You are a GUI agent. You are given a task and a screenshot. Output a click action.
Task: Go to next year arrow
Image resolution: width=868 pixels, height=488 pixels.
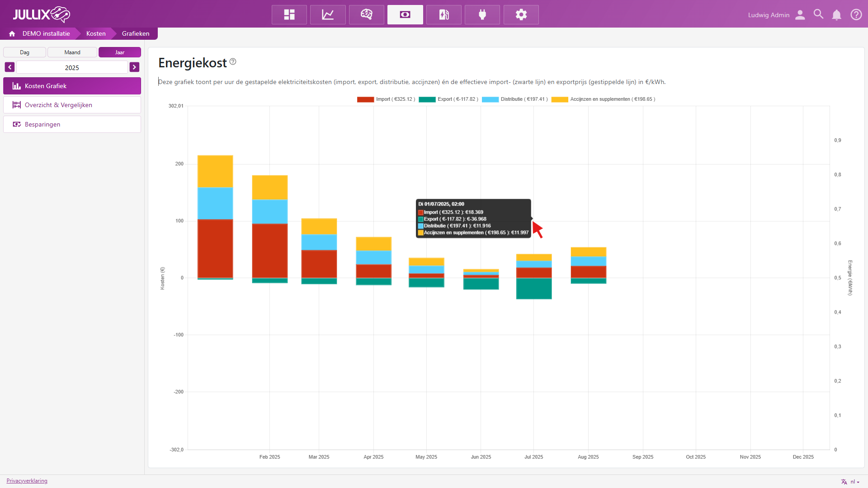coord(134,67)
